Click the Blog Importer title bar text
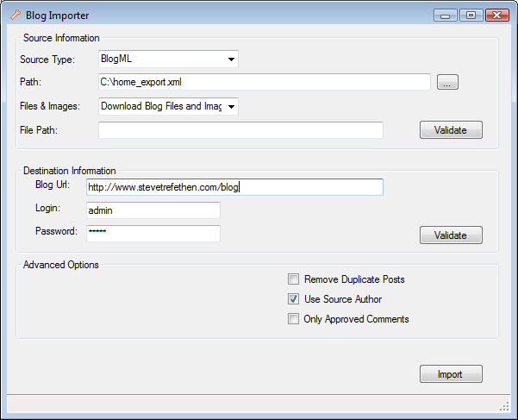518x420 pixels. pyautogui.click(x=56, y=16)
